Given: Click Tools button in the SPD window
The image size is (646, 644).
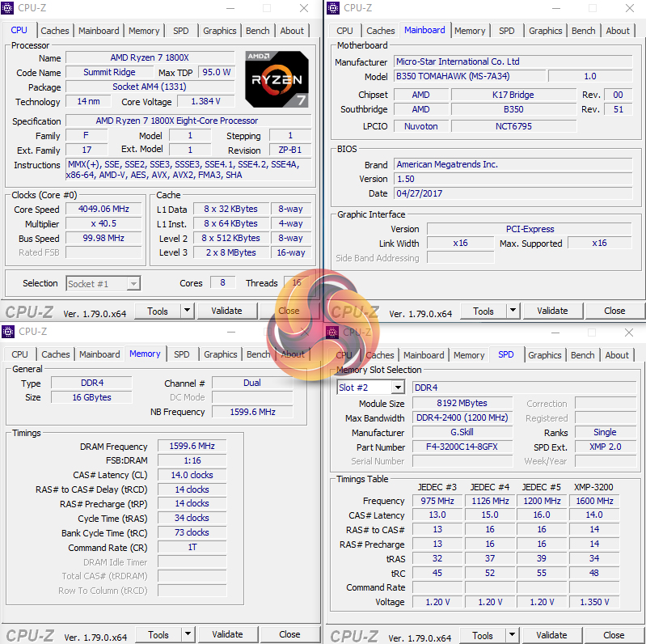Looking at the screenshot, I should click(x=483, y=636).
